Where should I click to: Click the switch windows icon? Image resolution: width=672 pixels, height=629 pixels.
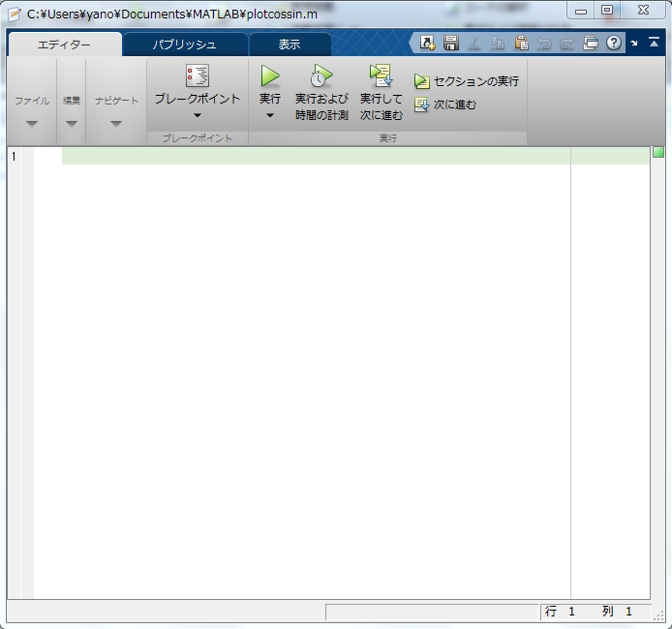click(x=591, y=43)
